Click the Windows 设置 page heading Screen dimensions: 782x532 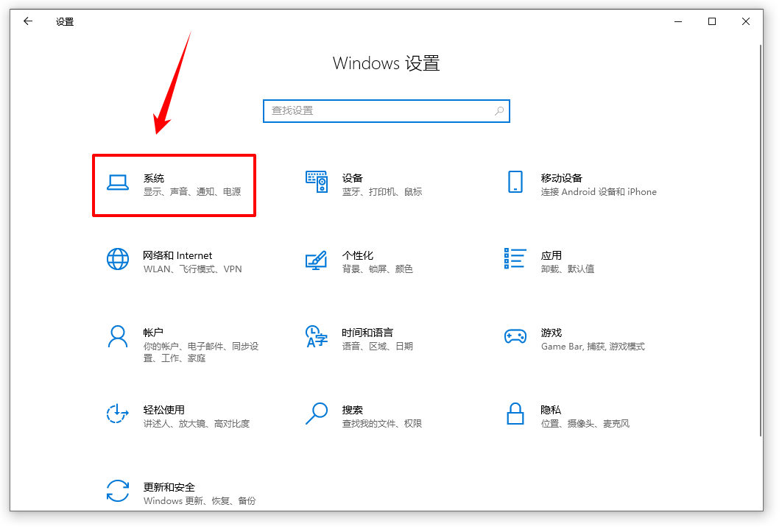(386, 63)
